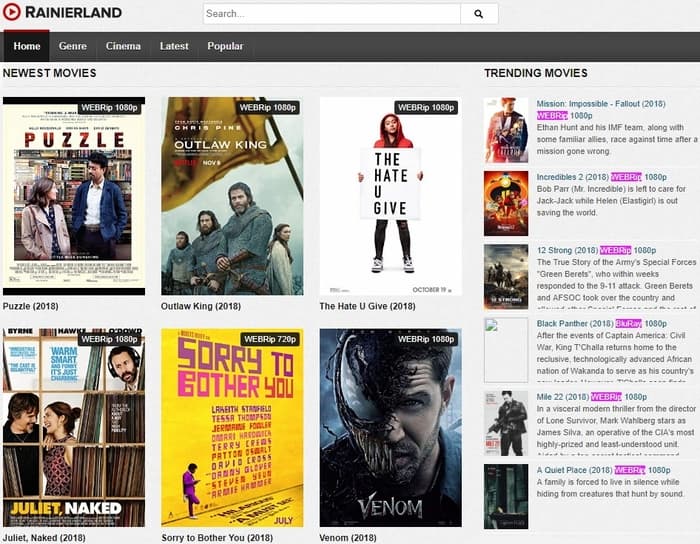Screen dimensions: 700x544
Task: Click the WEBRip 1080p badge on Puzzle
Action: [109, 108]
